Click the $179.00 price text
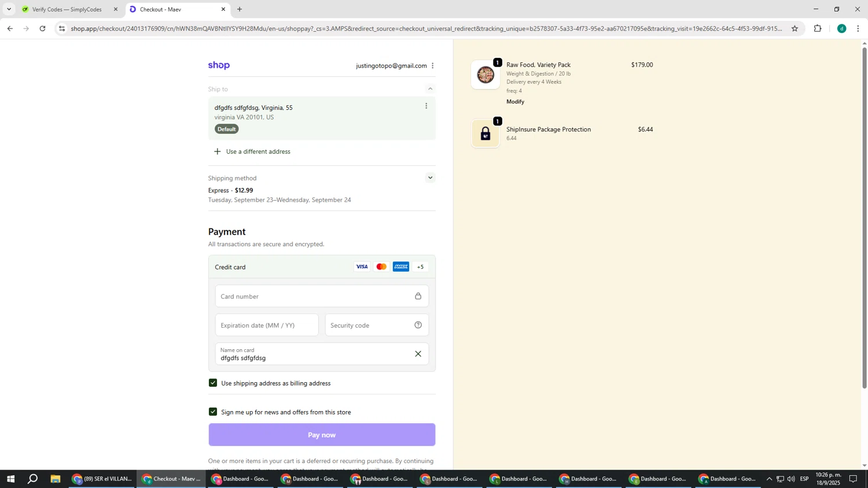 coord(642,65)
